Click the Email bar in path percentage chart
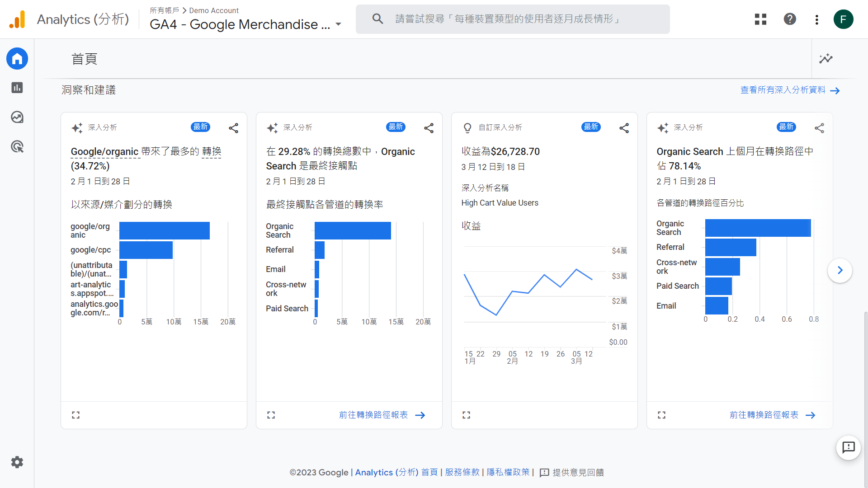This screenshot has width=868, height=488. 717,305
